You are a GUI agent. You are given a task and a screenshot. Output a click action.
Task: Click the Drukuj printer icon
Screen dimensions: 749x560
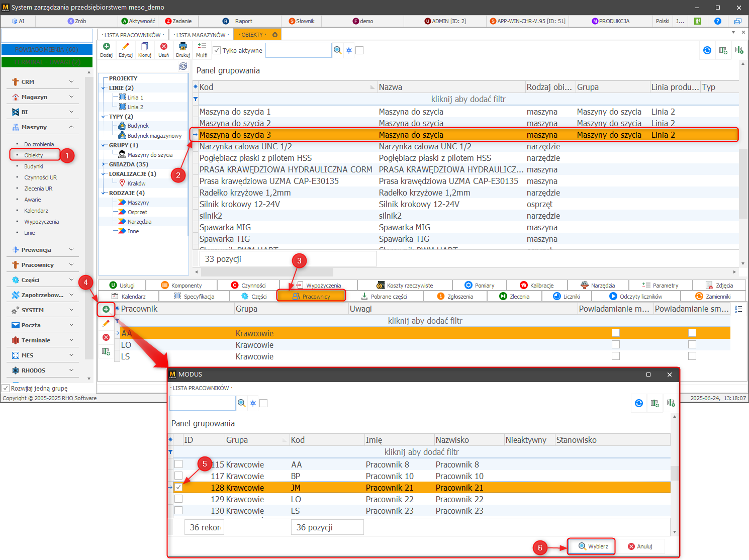pyautogui.click(x=183, y=47)
